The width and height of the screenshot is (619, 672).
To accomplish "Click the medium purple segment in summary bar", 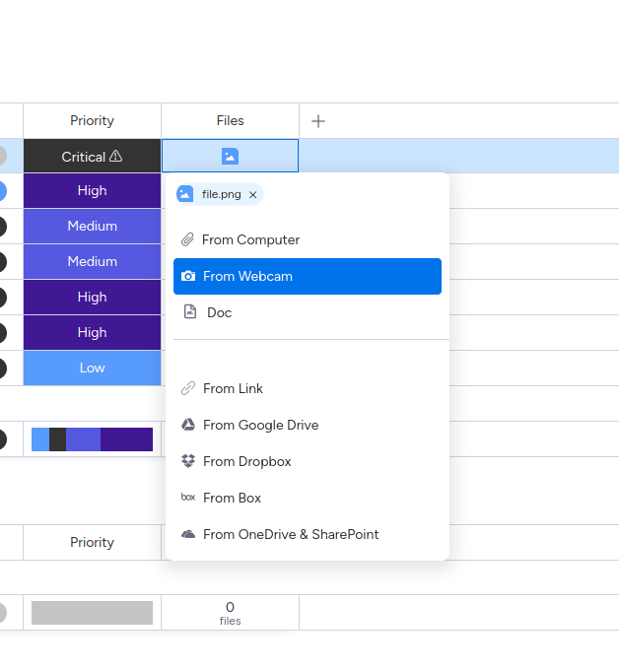I will point(83,439).
